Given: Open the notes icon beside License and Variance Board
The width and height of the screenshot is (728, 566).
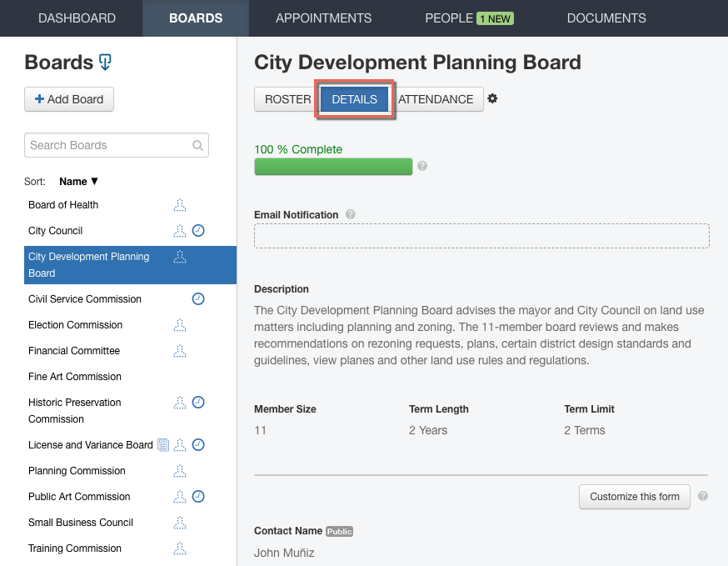Looking at the screenshot, I should point(163,444).
